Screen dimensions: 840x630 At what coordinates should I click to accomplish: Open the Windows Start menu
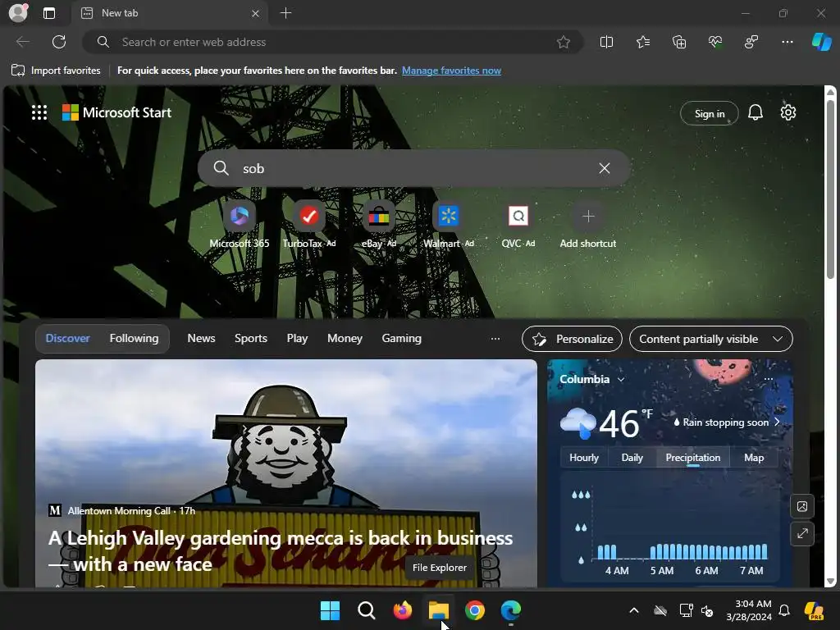click(x=330, y=610)
